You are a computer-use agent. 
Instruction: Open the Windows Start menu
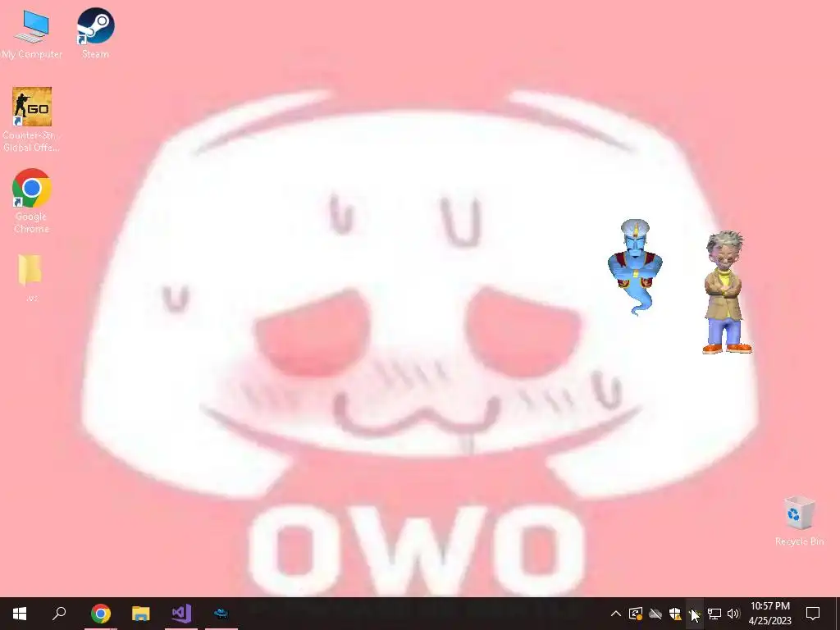[x=20, y=614]
